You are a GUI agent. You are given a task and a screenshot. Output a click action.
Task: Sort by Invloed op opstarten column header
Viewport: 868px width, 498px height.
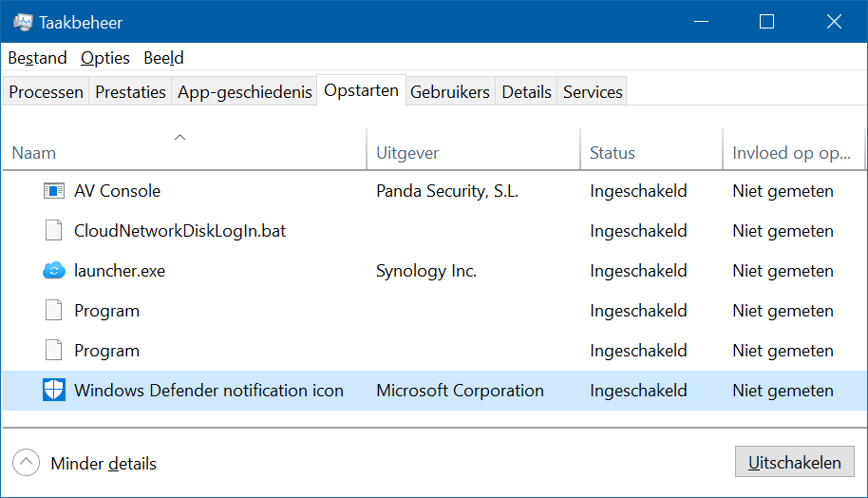[794, 149]
